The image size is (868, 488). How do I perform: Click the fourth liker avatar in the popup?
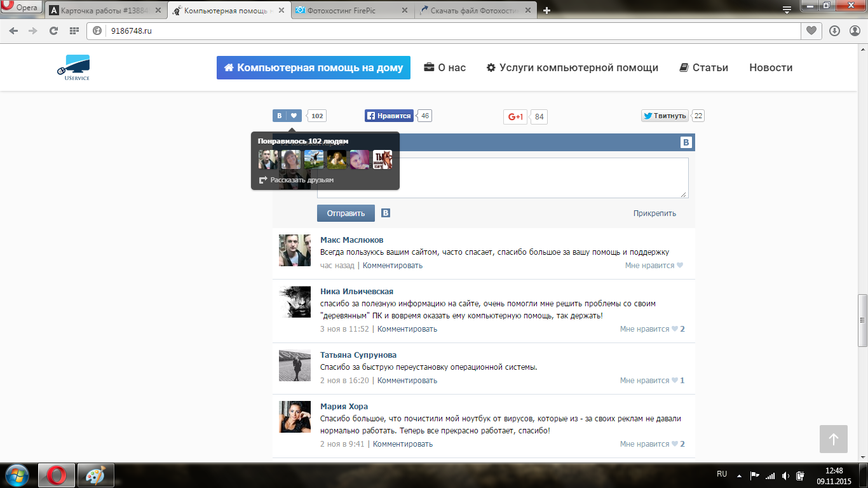[337, 159]
